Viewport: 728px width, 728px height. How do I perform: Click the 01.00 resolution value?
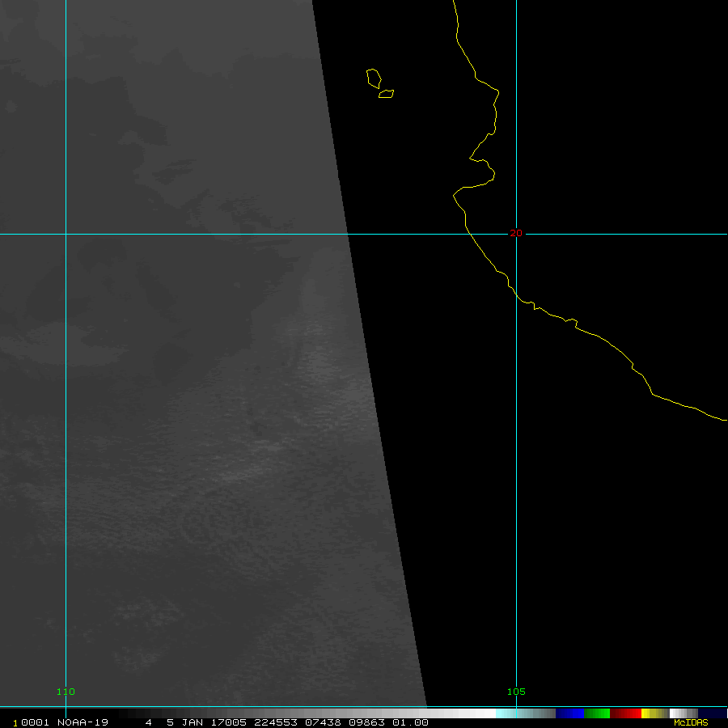click(x=410, y=722)
